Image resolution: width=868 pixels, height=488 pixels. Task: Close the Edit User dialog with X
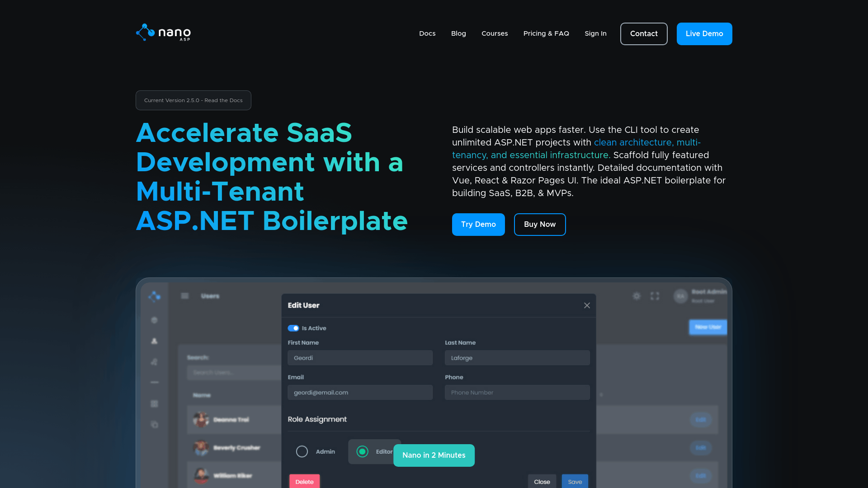[x=587, y=305]
